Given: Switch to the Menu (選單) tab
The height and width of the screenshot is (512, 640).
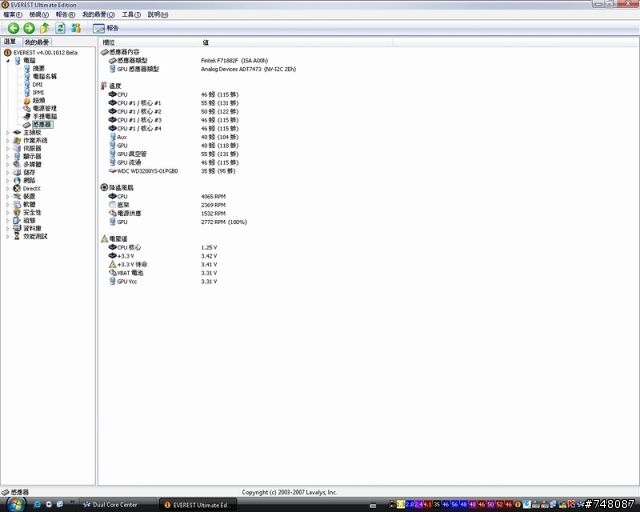Looking at the screenshot, I should [x=10, y=42].
